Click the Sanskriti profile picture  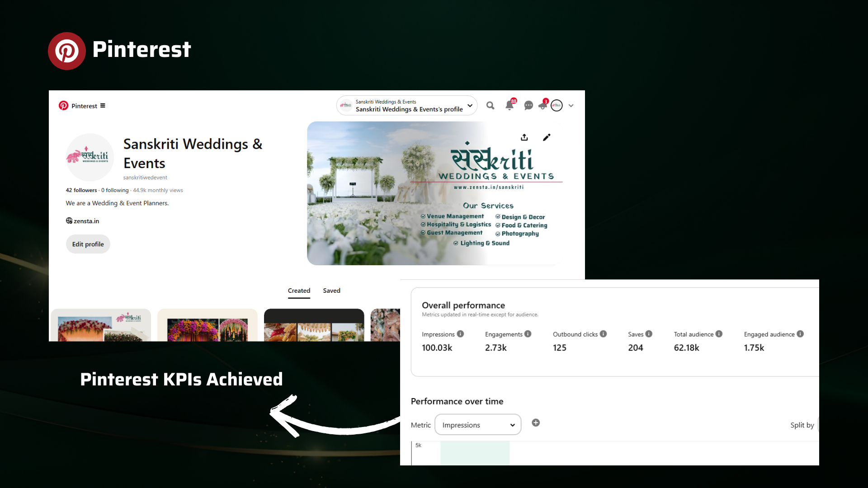[x=90, y=157]
